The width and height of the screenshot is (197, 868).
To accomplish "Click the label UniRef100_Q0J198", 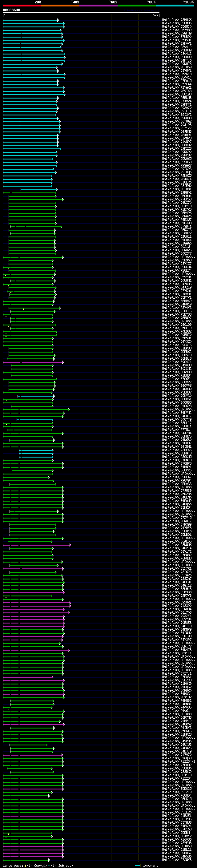I will click(177, 125).
